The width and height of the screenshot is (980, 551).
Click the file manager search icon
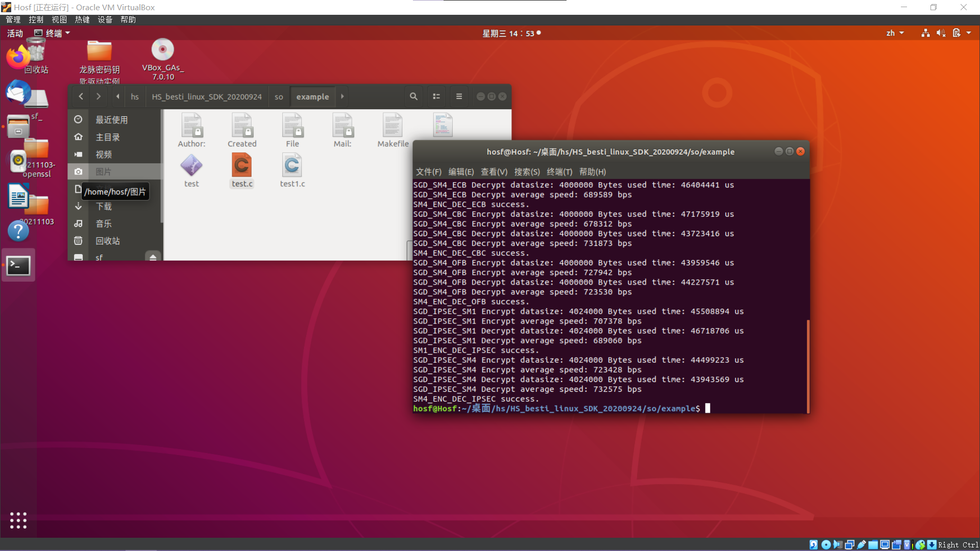click(413, 96)
